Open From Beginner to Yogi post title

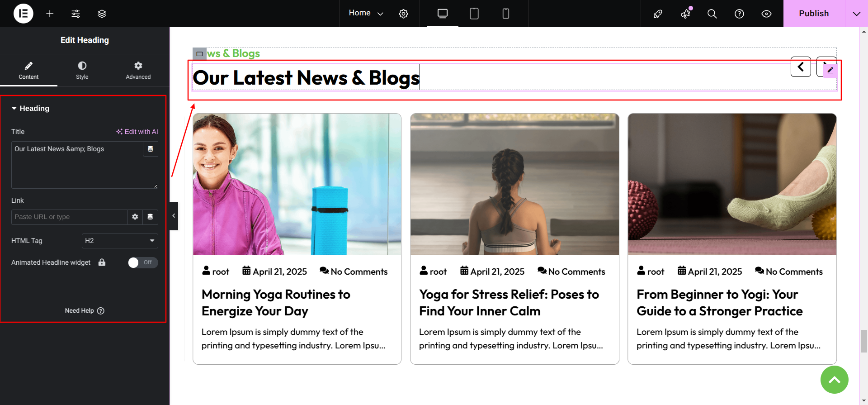[720, 303]
